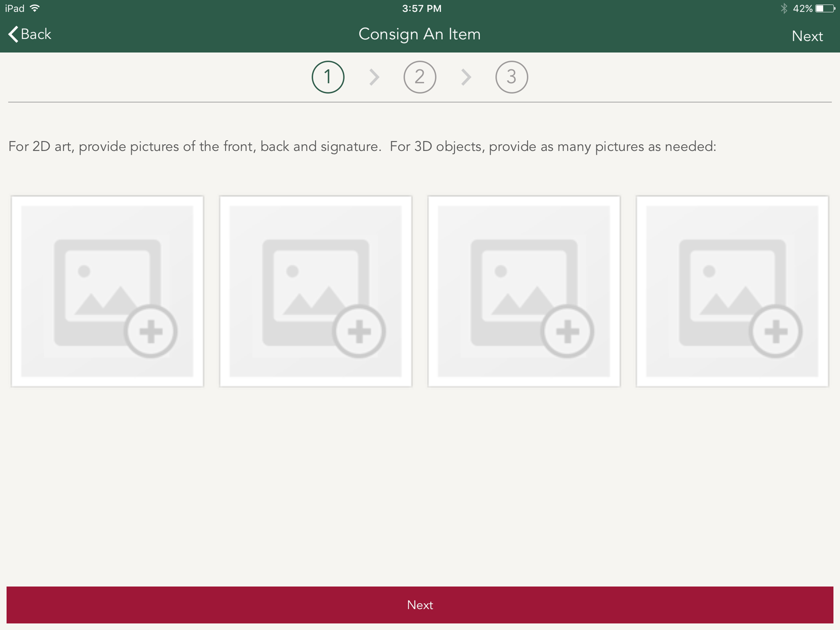This screenshot has width=840, height=630.
Task: Select step 1 circle indicator
Action: tap(328, 77)
